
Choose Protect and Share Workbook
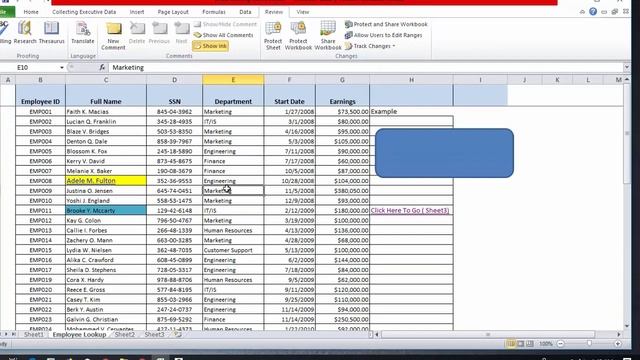coord(386,24)
